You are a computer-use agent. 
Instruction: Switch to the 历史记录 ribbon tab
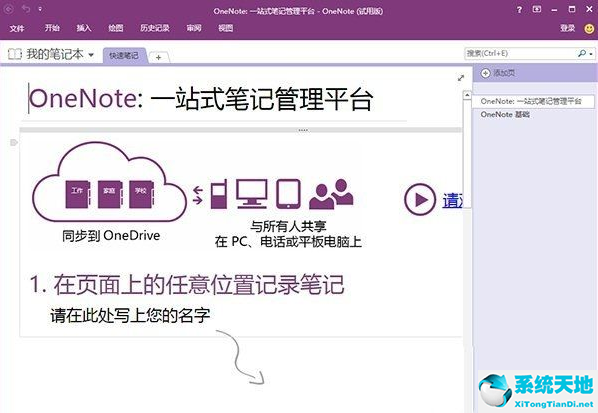point(154,28)
